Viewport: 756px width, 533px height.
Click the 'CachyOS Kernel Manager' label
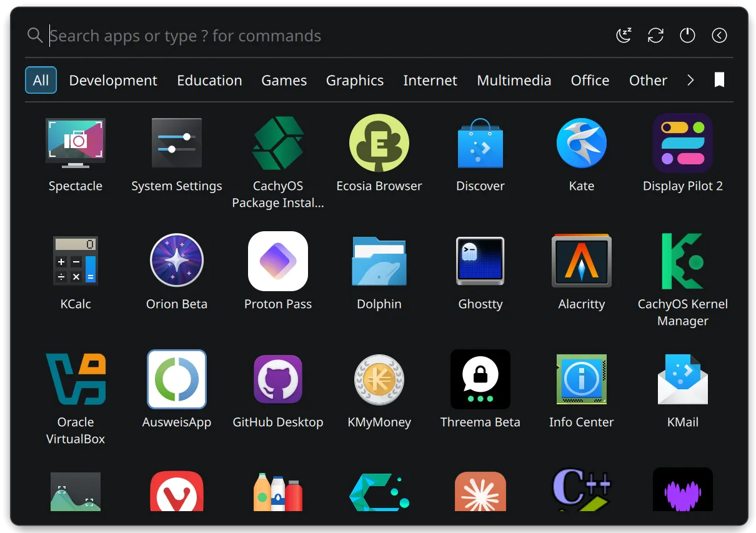coord(683,312)
